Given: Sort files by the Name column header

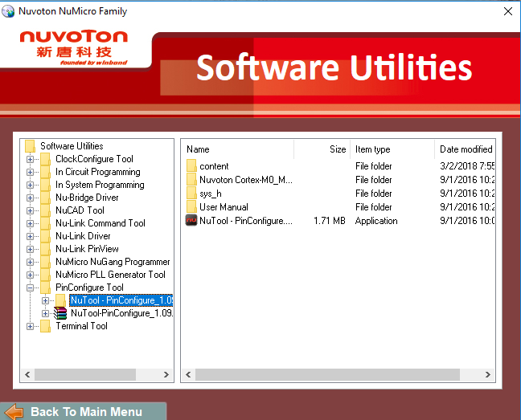Looking at the screenshot, I should pos(237,149).
